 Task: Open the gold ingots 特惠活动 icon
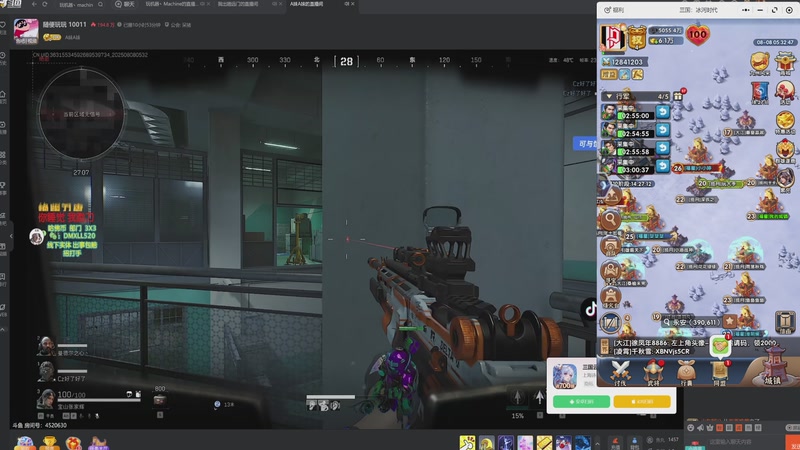click(x=785, y=122)
